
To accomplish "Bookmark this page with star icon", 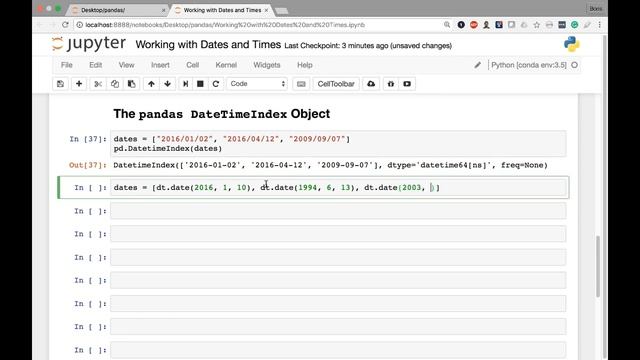I will 537,25.
